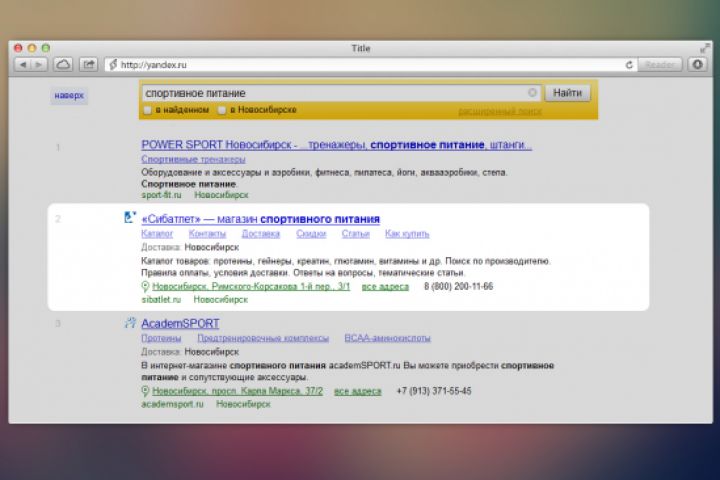
Task: Click the «спортивное питание» search field
Action: point(341,93)
